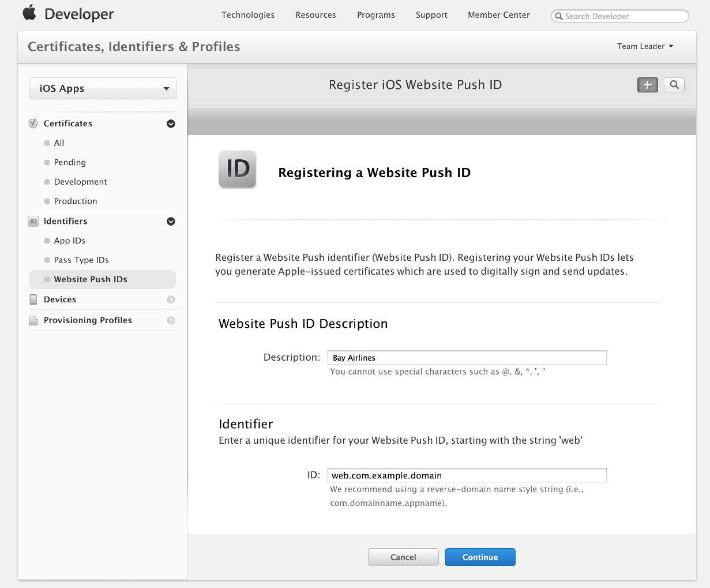Click the Apple logo icon
The height and width of the screenshot is (588, 710).
click(29, 13)
